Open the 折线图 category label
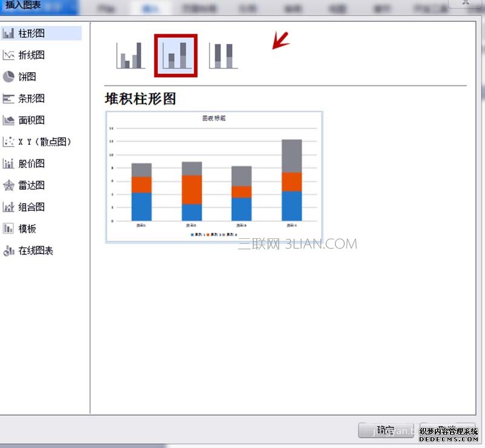This screenshot has width=485, height=448. click(32, 55)
